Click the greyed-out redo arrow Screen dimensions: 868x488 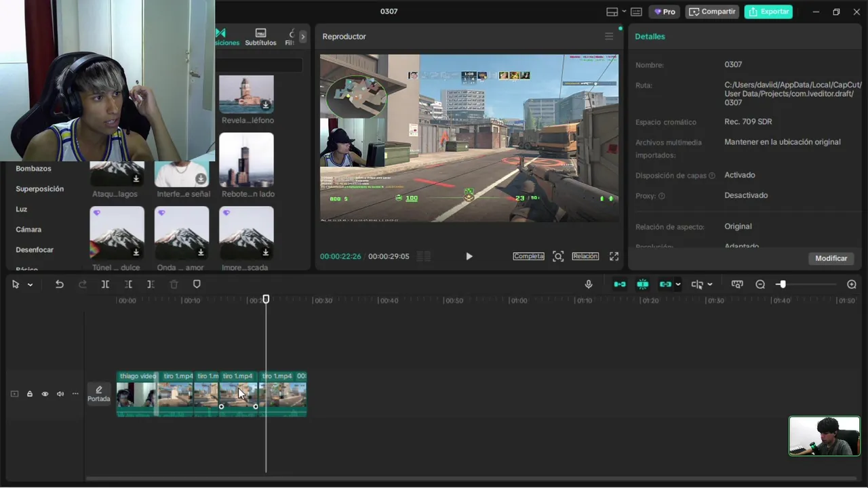click(x=83, y=285)
